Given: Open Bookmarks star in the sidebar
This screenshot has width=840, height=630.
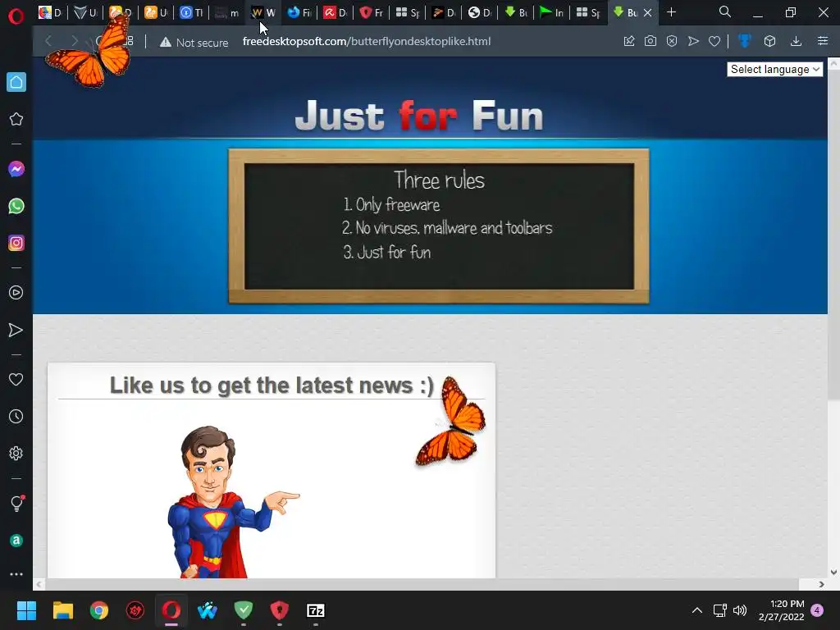Looking at the screenshot, I should point(16,119).
